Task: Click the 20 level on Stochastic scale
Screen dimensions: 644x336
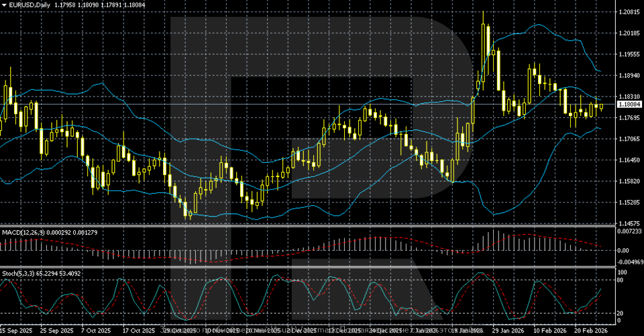Action: point(621,313)
